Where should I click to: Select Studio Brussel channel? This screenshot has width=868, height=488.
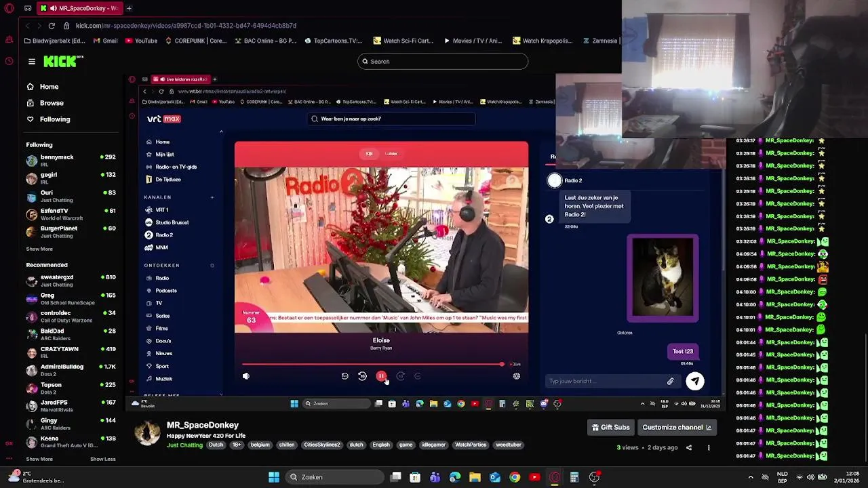[167, 222]
